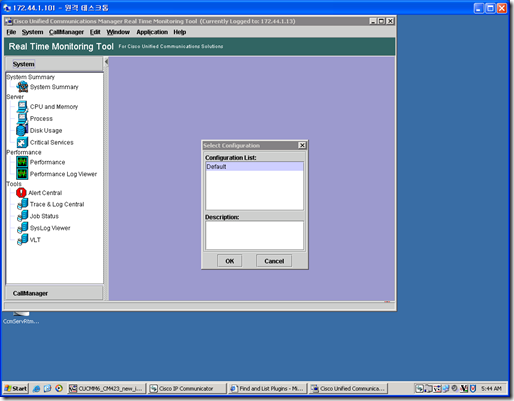Open the CallManager menu
This screenshot has height=401, width=514.
click(66, 32)
